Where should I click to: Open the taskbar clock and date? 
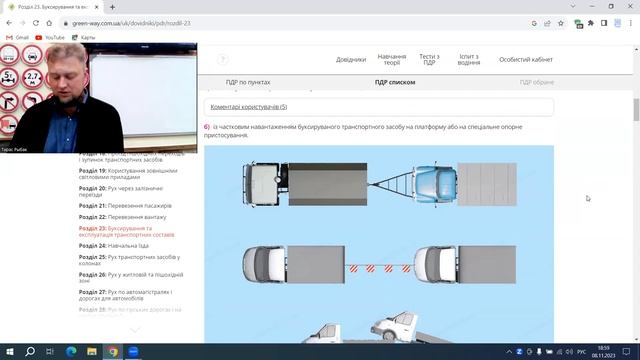pyautogui.click(x=603, y=351)
